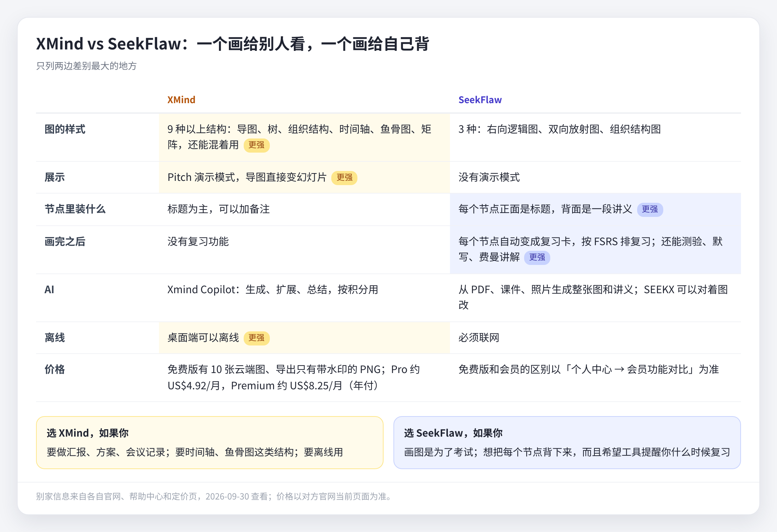Screen dimensions: 777x532
Task: Click the '更强' badge in 节点里装什么 row
Action: tap(650, 209)
